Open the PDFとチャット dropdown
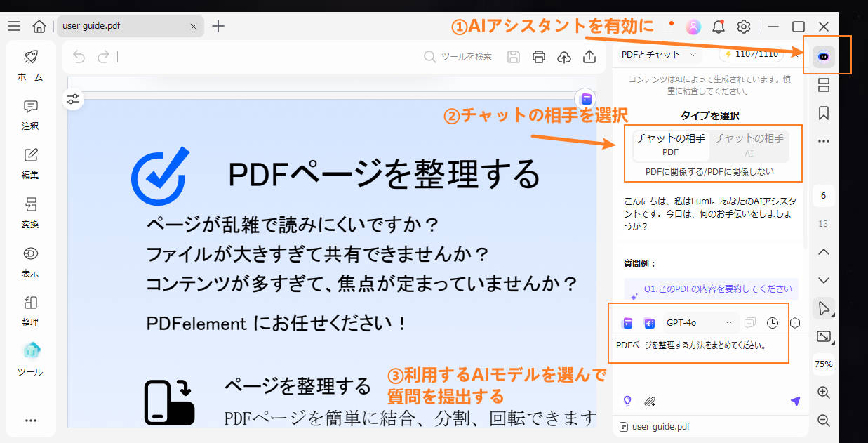The image size is (868, 443). [x=658, y=54]
